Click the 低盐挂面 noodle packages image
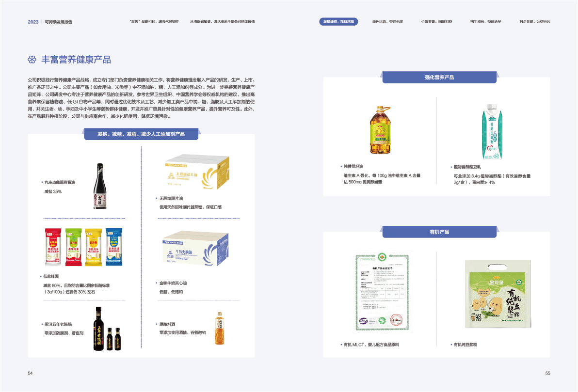Screen dimensions: 578x392 tap(83, 247)
